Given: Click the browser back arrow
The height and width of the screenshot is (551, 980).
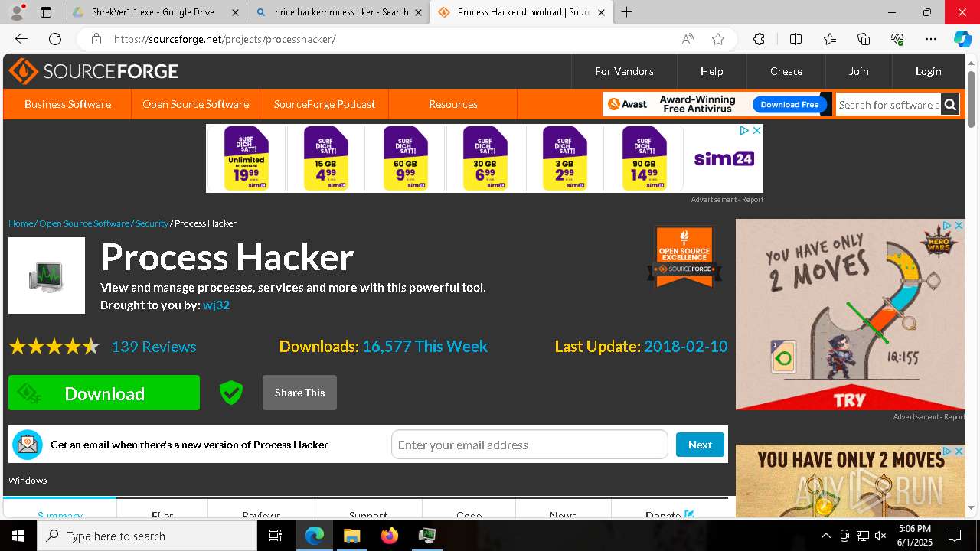Looking at the screenshot, I should click(21, 39).
